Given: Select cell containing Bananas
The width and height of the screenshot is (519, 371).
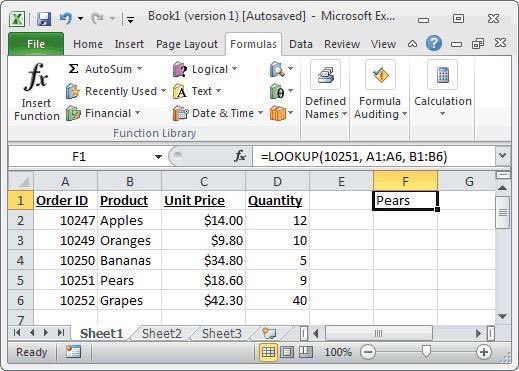Looking at the screenshot, I should click(x=129, y=260).
